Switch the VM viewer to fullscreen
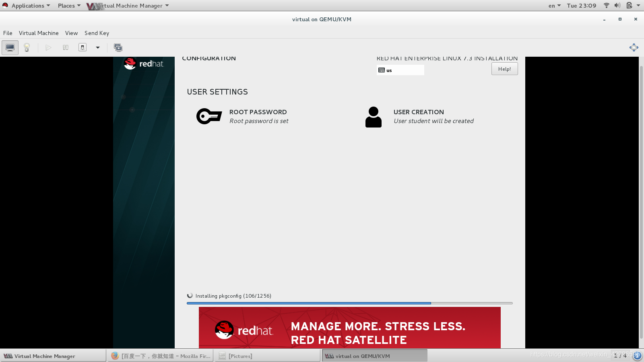 pyautogui.click(x=634, y=47)
